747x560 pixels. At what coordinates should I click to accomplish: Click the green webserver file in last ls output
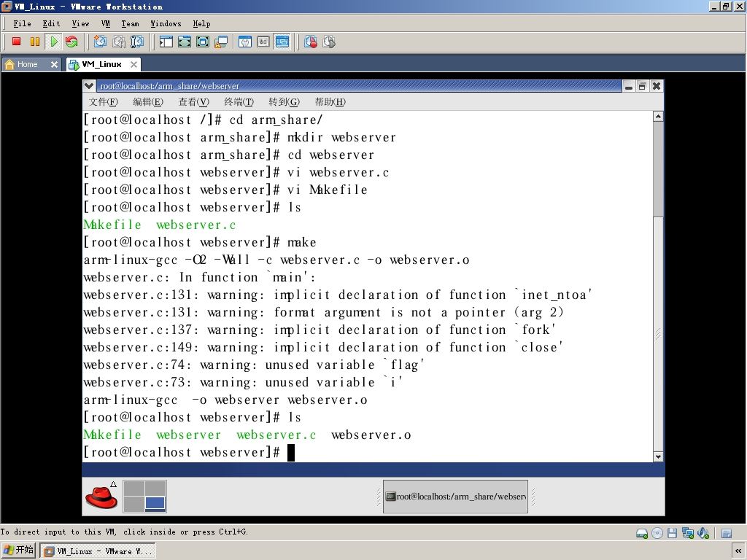coord(189,435)
